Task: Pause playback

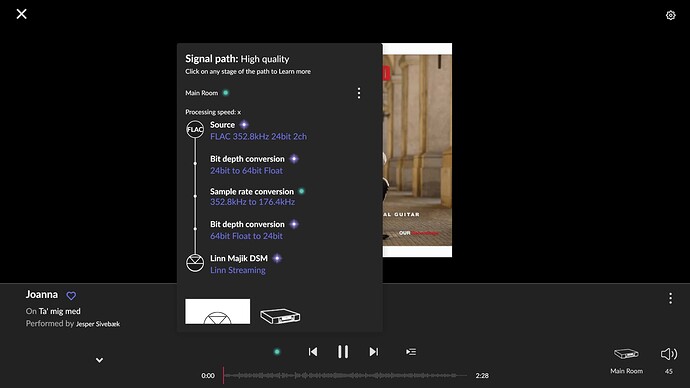Action: pyautogui.click(x=343, y=351)
